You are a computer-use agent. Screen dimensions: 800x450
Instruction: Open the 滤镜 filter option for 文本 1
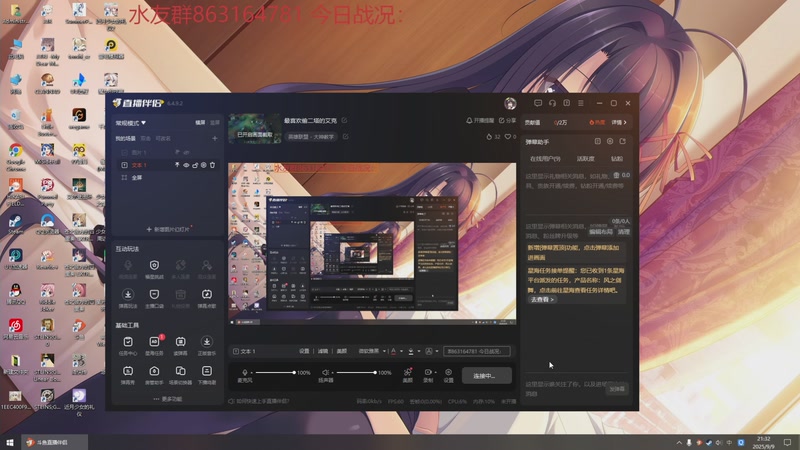pos(323,351)
